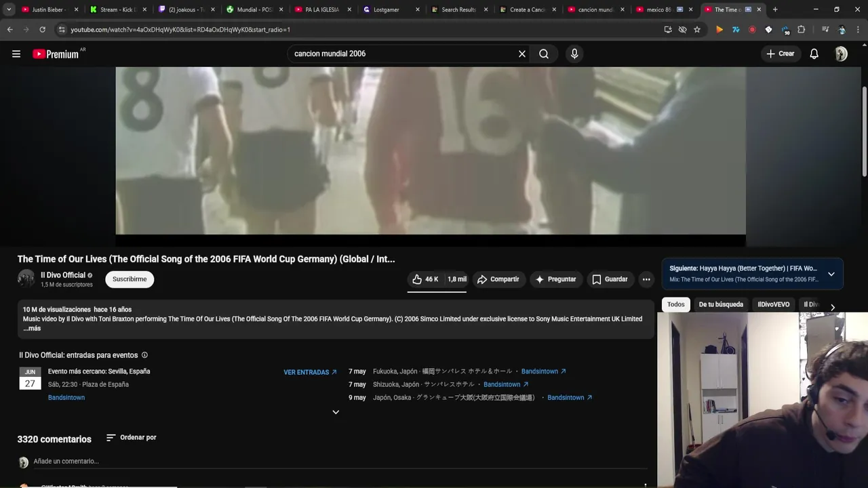This screenshot has width=868, height=488.
Task: Go back in browser history
Action: pos(10,29)
